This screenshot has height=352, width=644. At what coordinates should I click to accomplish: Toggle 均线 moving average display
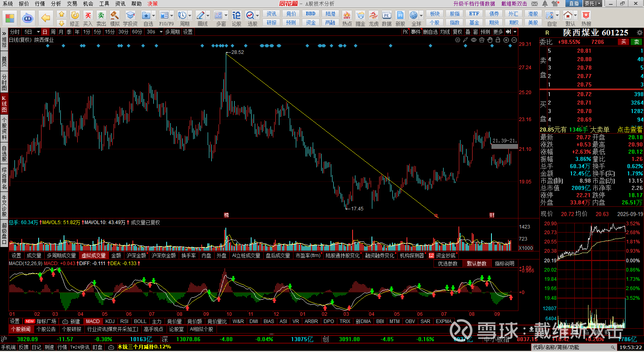click(x=445, y=32)
